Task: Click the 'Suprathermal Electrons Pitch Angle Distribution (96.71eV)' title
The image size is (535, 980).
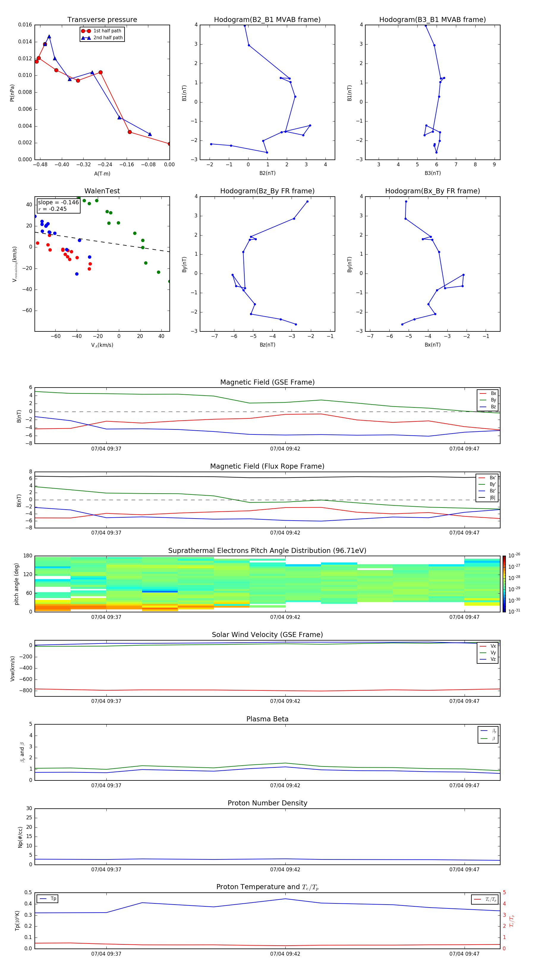Action: point(267,551)
